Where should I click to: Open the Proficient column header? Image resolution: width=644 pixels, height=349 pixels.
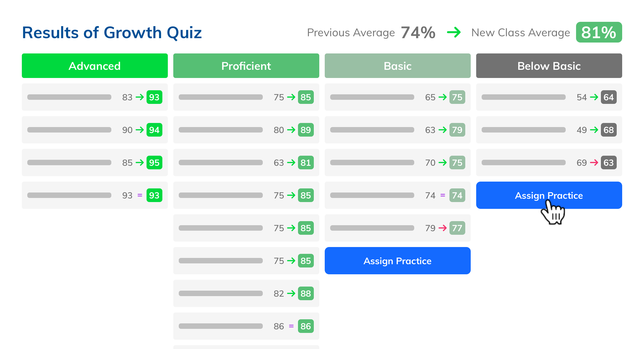tap(246, 66)
